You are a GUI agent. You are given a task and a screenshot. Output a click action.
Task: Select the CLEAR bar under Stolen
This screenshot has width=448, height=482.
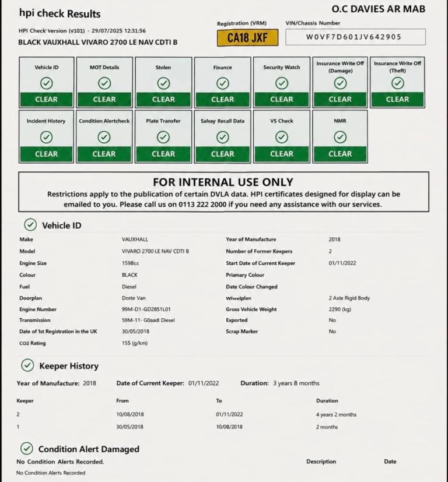pyautogui.click(x=163, y=99)
